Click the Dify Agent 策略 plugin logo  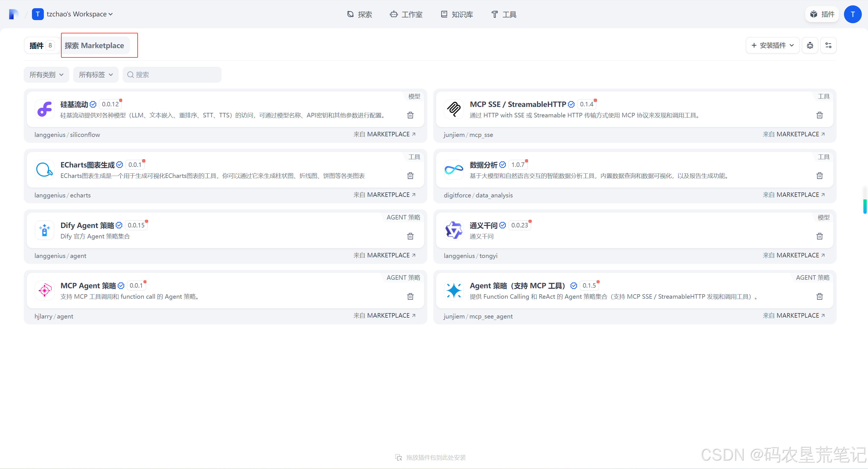click(x=44, y=230)
